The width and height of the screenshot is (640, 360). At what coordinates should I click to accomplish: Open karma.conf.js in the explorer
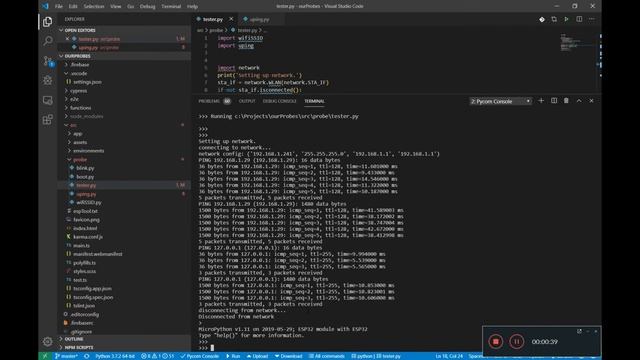(x=88, y=237)
